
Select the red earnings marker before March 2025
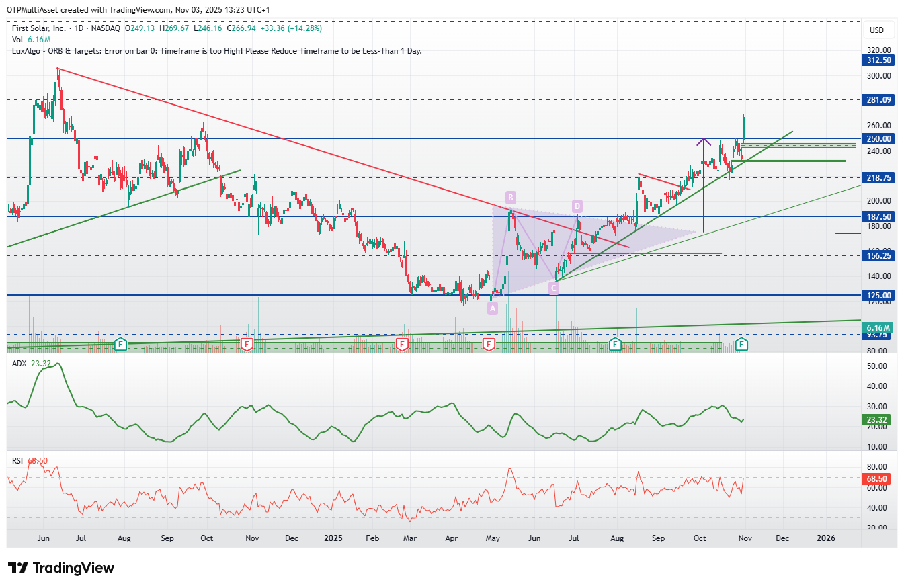tap(402, 344)
